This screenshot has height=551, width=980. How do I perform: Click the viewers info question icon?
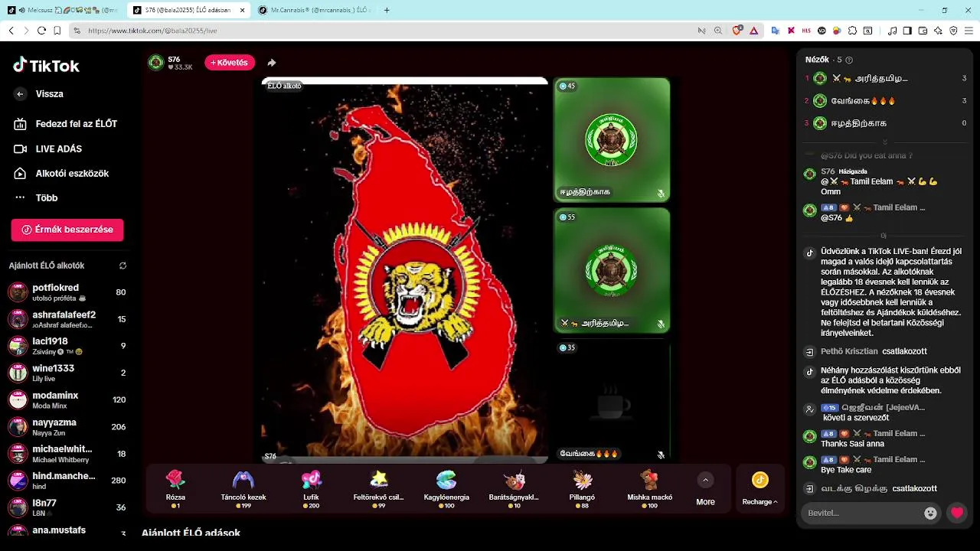pyautogui.click(x=849, y=60)
